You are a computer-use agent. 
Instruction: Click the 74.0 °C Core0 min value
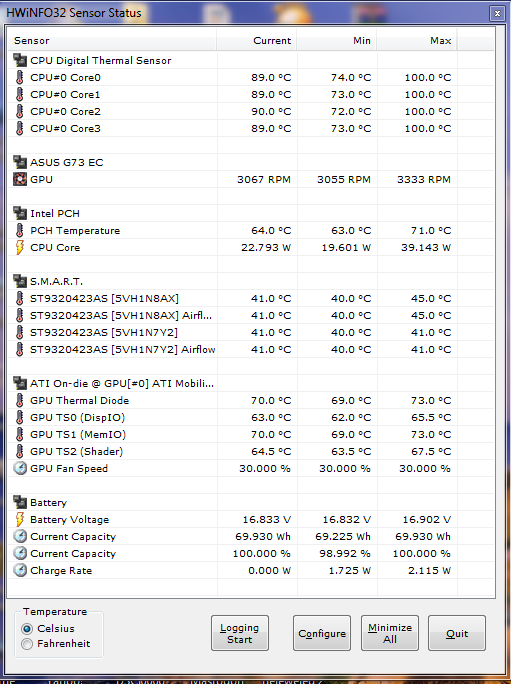[x=351, y=78]
